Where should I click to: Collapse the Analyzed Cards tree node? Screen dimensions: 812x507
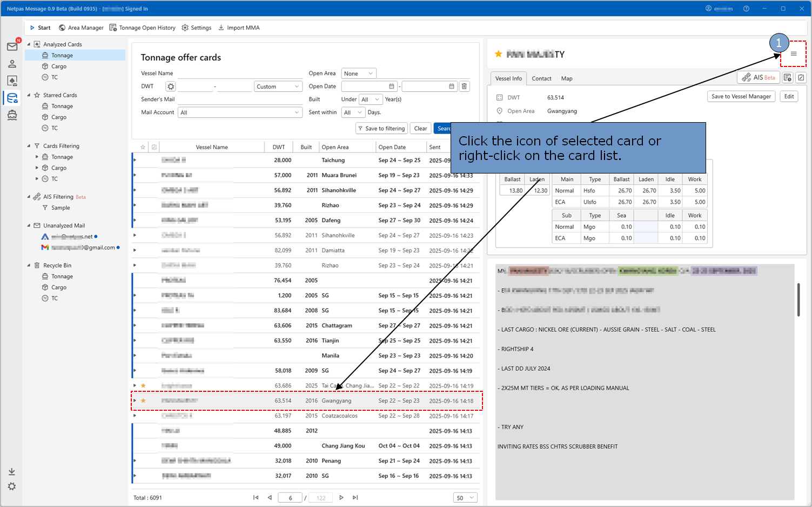tap(29, 44)
